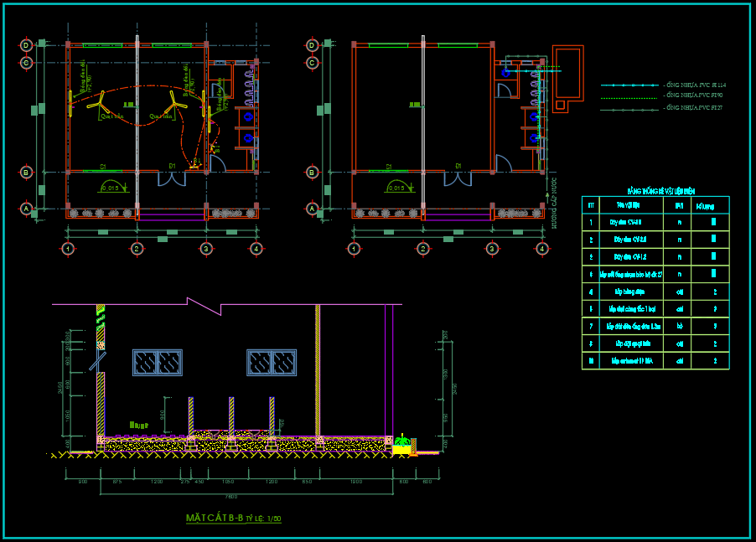Click grid bubble B of right floor plan
Viewport: 756px width, 542px height.
click(313, 173)
